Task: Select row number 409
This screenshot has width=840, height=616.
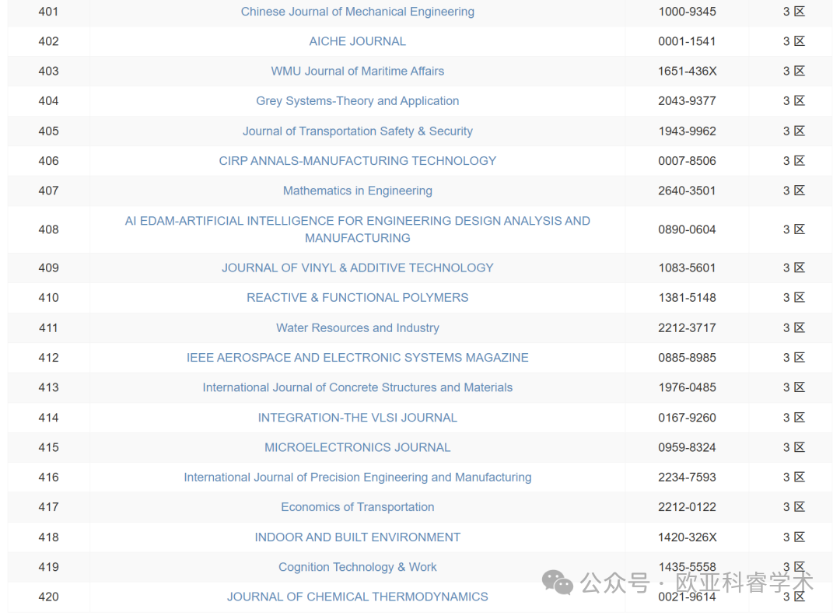Action: point(48,268)
